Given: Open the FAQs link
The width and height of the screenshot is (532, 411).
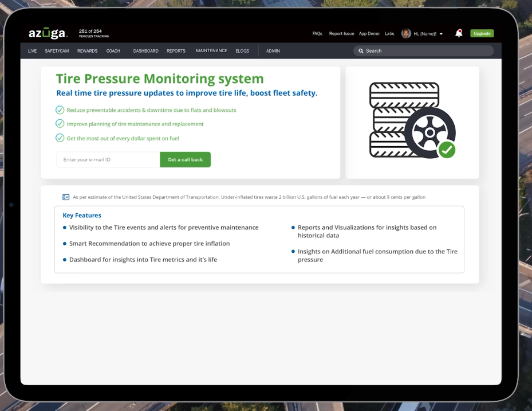Looking at the screenshot, I should 317,34.
